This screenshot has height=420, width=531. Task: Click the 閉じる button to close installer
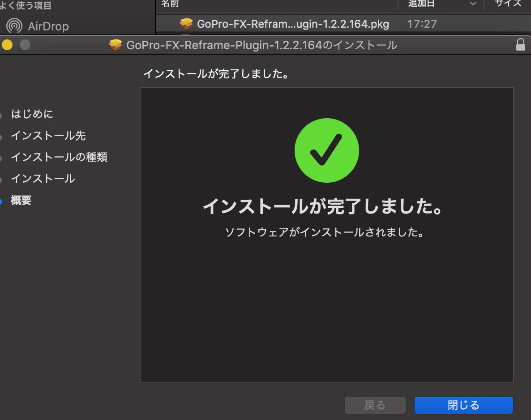[463, 405]
